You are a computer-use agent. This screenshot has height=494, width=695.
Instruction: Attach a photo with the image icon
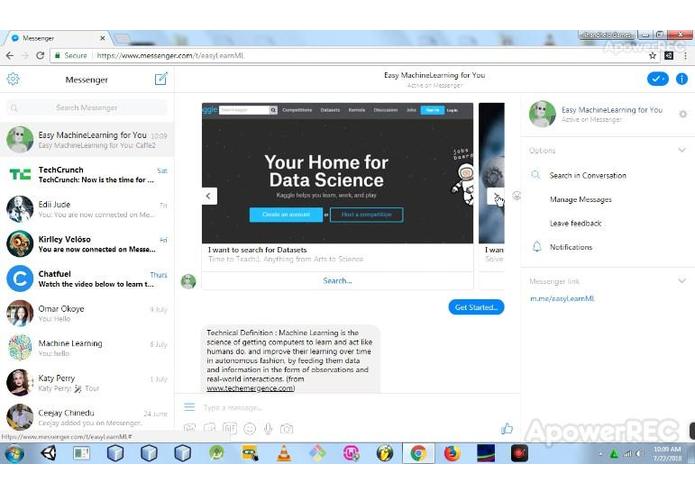(x=190, y=428)
